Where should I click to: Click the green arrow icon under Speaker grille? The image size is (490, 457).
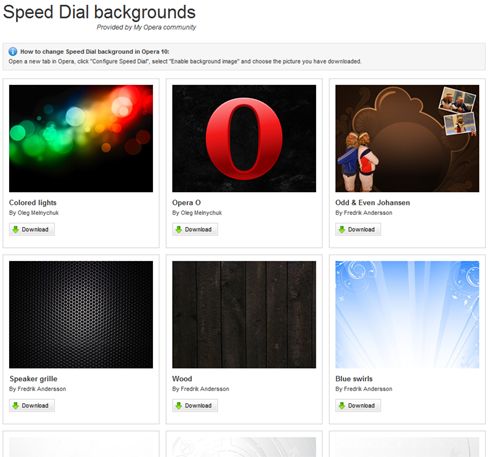(x=15, y=406)
